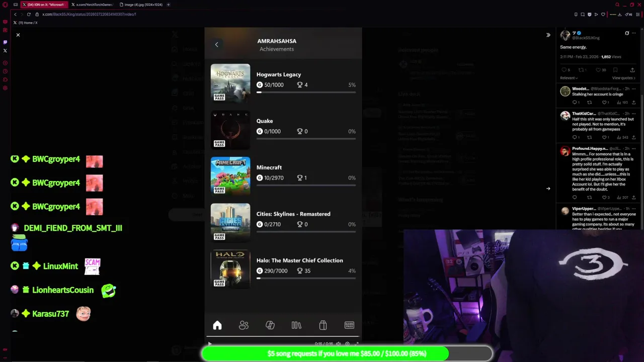Screen dimensions: 644x362
Task: Open the browser easy setup menu icon
Action: tap(638, 15)
